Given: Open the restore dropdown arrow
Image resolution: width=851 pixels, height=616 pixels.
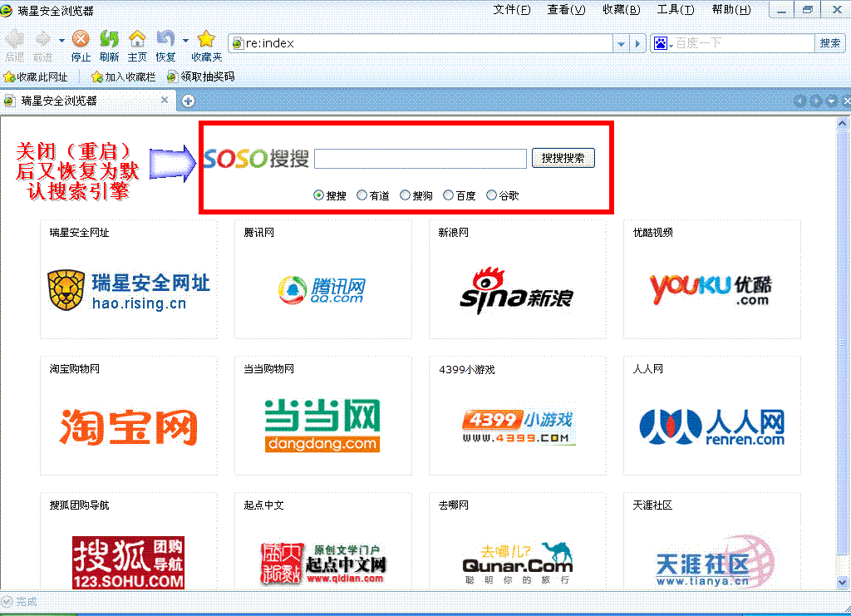Looking at the screenshot, I should (x=185, y=40).
